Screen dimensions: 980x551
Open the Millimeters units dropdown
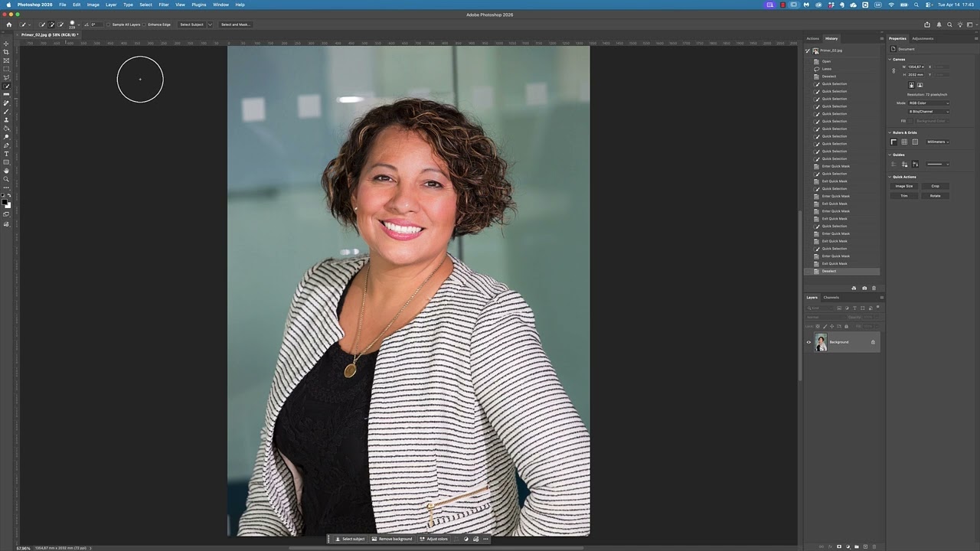coord(936,142)
